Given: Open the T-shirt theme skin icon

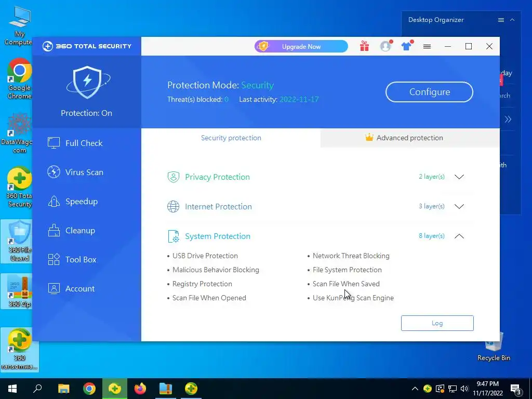Looking at the screenshot, I should (406, 46).
